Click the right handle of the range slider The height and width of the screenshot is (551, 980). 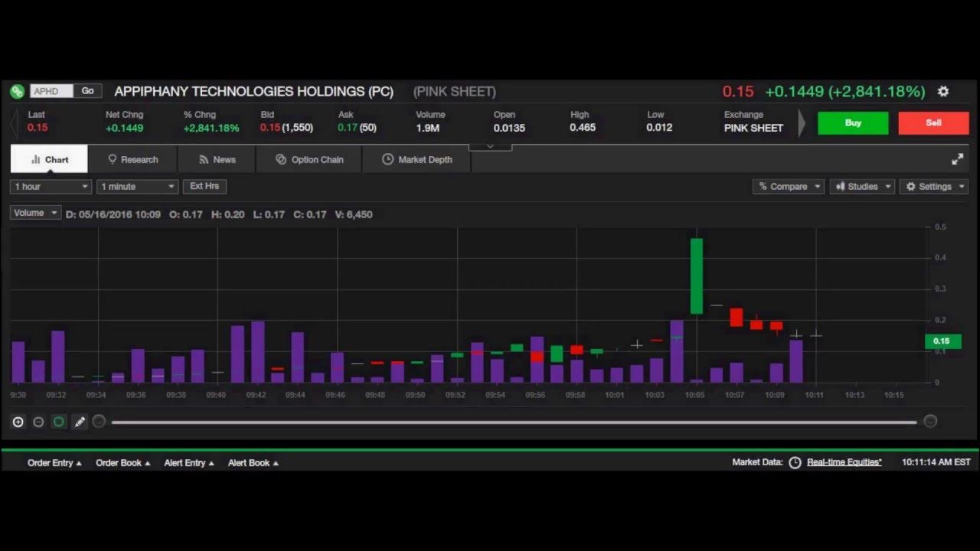[x=930, y=422]
